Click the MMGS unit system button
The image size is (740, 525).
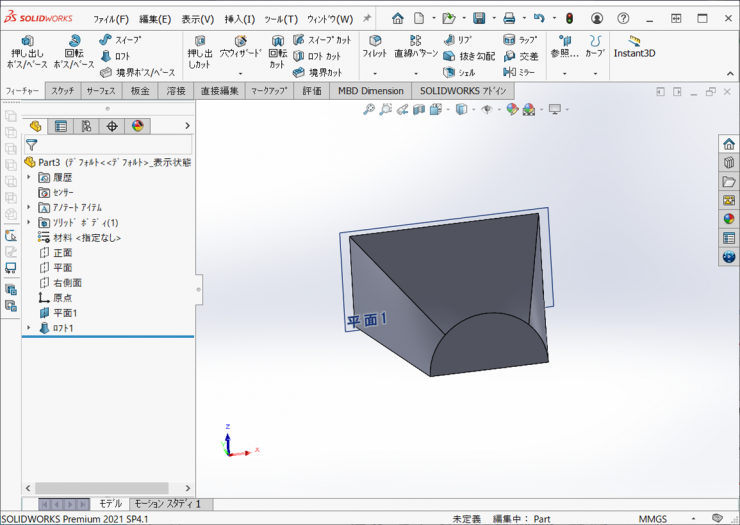coord(653,519)
